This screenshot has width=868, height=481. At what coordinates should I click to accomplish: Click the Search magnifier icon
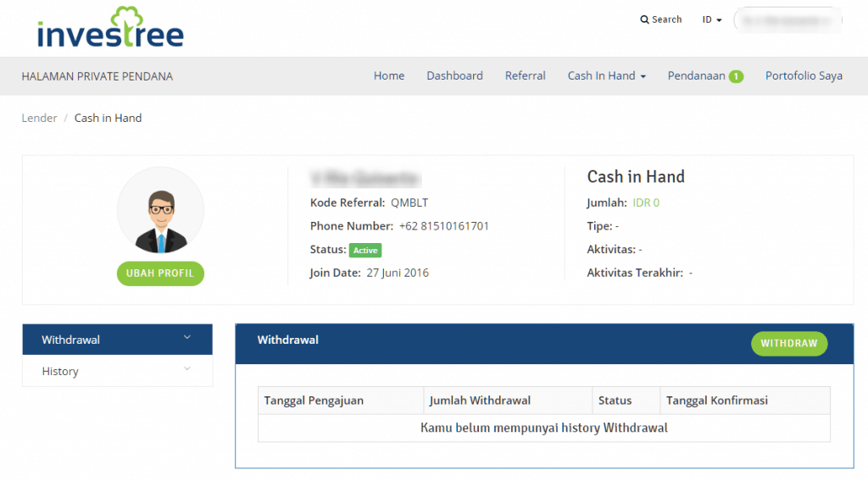[x=644, y=20]
